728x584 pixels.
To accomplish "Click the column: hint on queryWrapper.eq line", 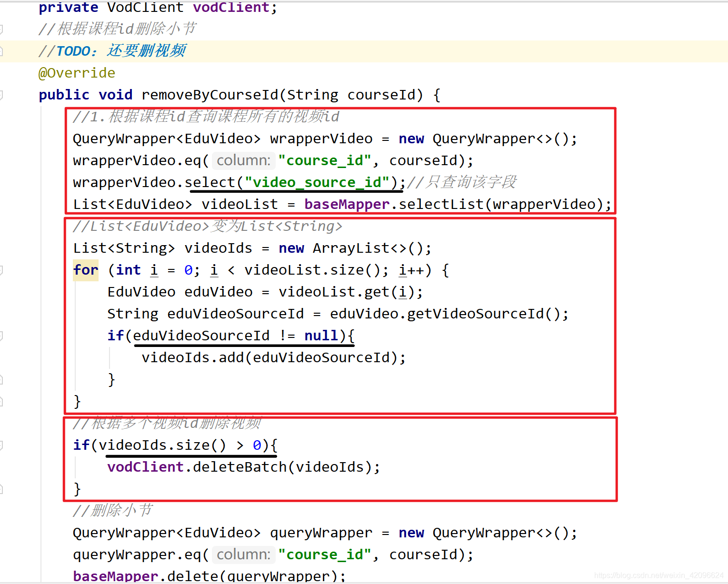I will pyautogui.click(x=243, y=554).
